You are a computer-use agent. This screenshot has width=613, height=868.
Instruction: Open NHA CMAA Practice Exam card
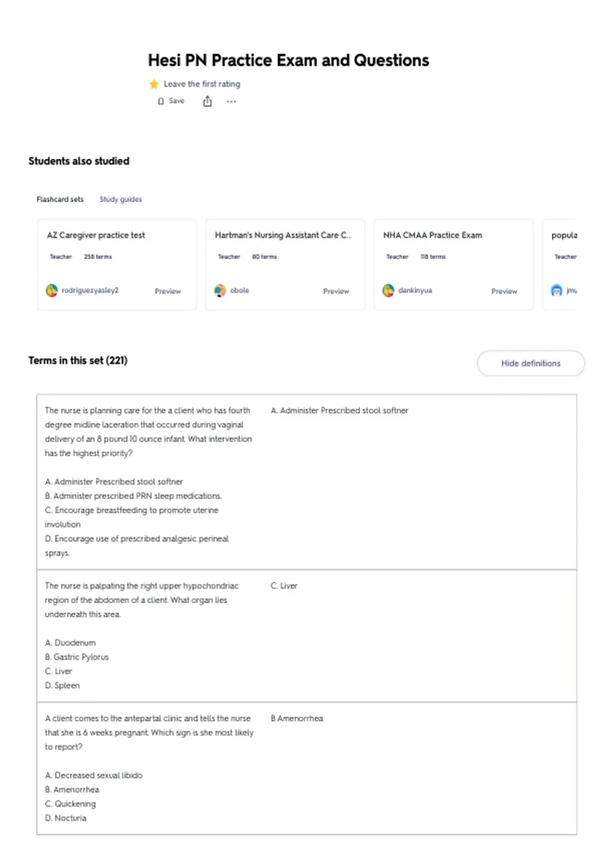coord(454,264)
